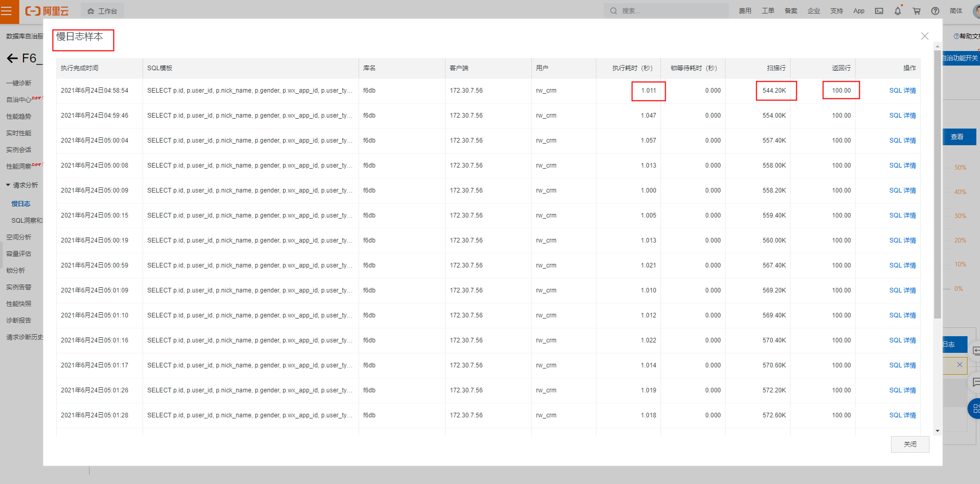
Task: Open 空间分析 in sidebar
Action: pyautogui.click(x=19, y=237)
